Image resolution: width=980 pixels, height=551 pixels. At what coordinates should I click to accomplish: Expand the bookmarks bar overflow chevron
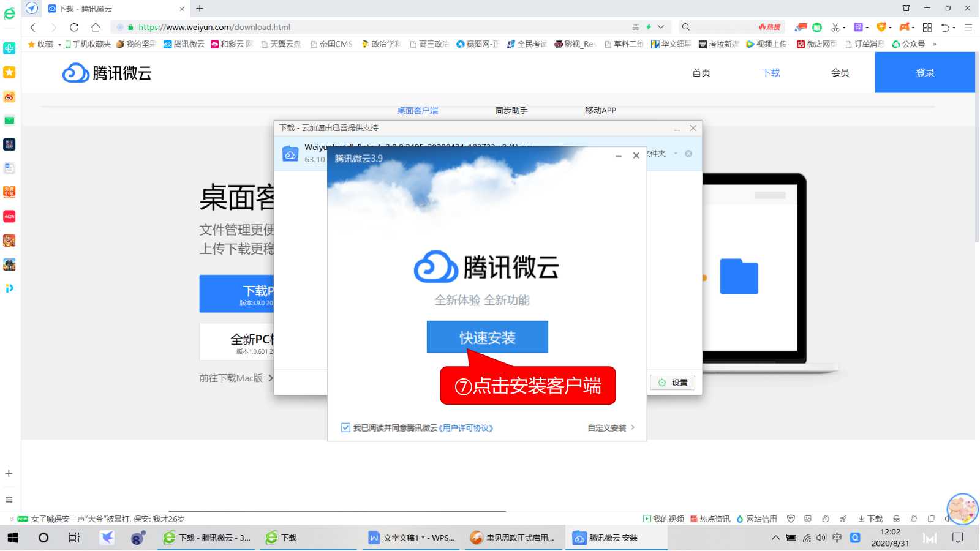935,44
